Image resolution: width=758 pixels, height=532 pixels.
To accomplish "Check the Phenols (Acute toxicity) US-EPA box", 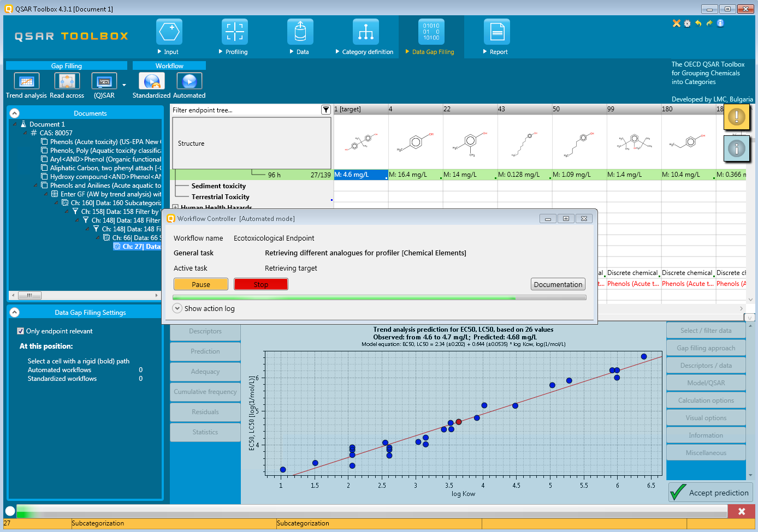I will coord(44,142).
